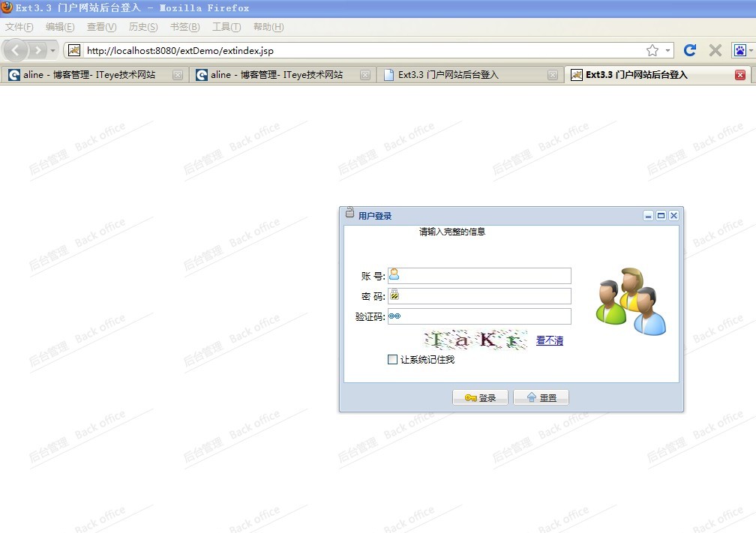Switch to the first aline 博客管理 tab

(x=95, y=75)
